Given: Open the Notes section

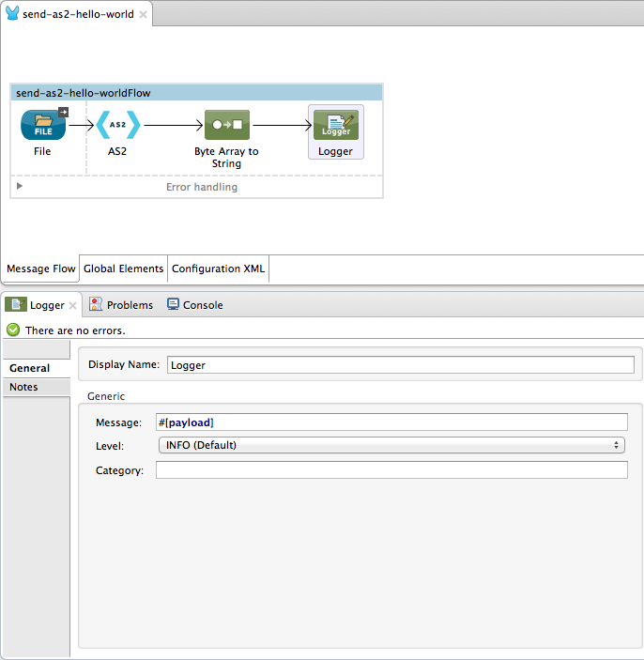Looking at the screenshot, I should (x=24, y=387).
